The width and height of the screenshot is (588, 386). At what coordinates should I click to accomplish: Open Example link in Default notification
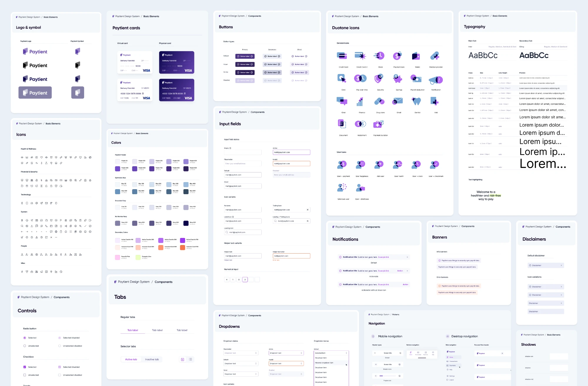383,257
